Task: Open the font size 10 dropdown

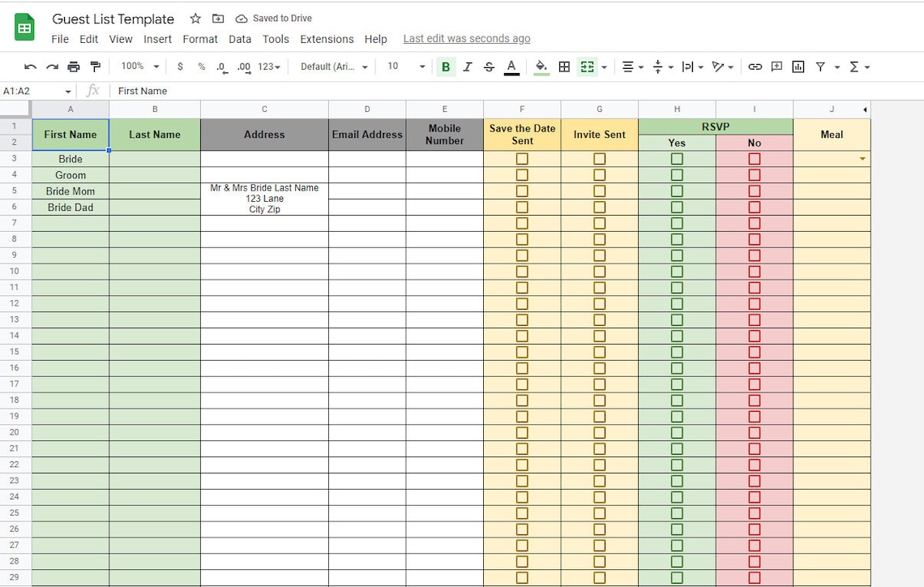Action: click(x=405, y=66)
